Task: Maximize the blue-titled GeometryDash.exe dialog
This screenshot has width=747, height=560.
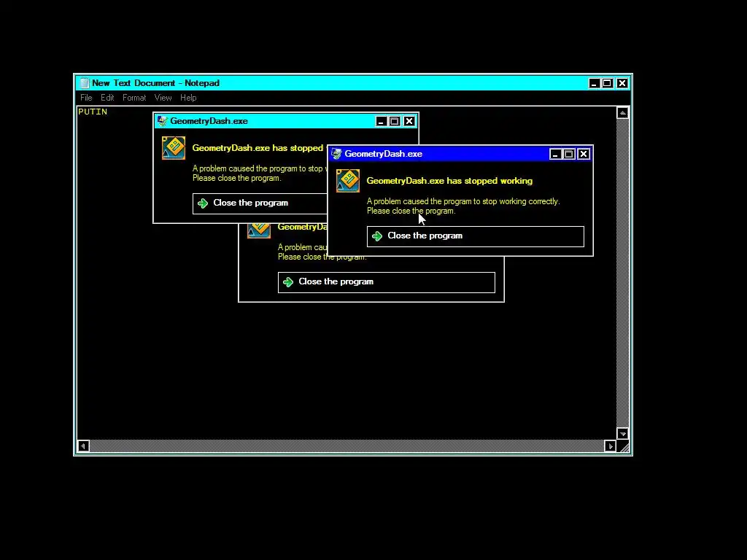Action: pos(569,155)
